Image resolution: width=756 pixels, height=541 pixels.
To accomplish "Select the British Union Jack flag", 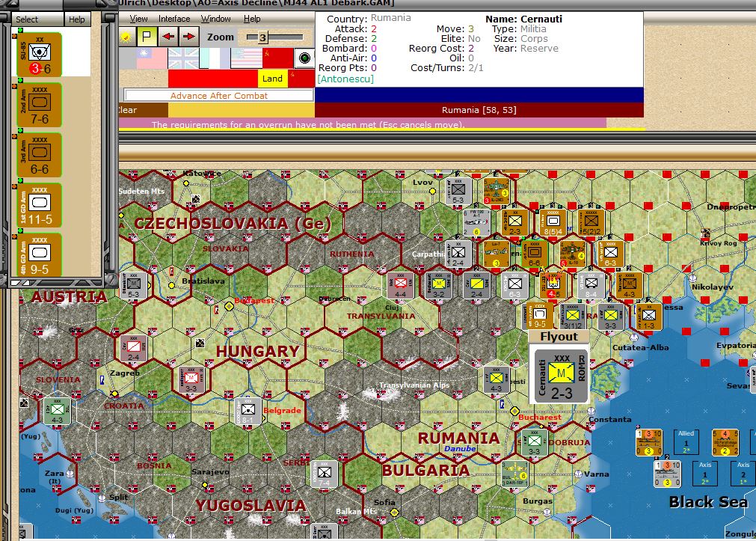I will point(183,58).
